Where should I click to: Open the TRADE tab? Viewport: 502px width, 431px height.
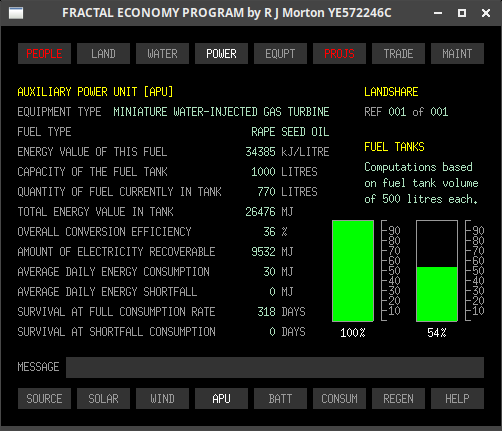[398, 53]
